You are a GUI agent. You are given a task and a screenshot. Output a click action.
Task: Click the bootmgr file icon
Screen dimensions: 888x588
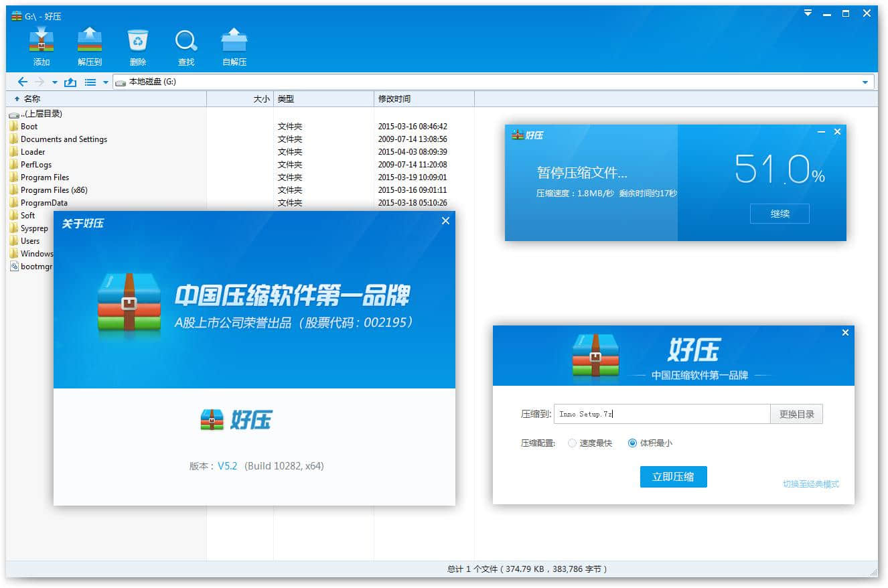point(14,266)
